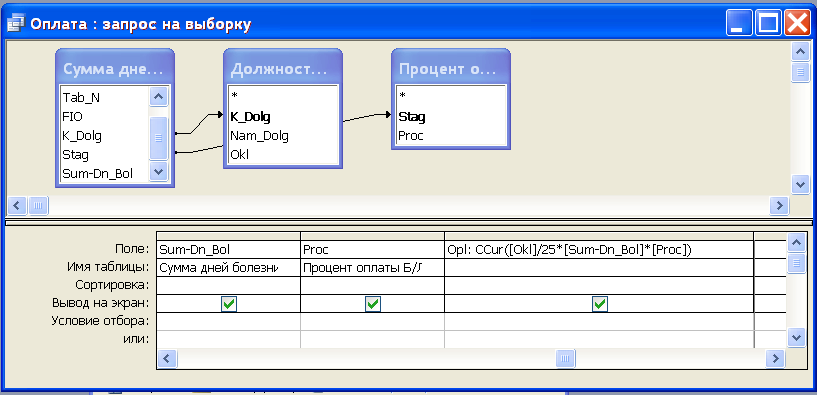Click criteria cell under Sum-Dn_Bol column
The height and width of the screenshot is (395, 817).
(228, 322)
